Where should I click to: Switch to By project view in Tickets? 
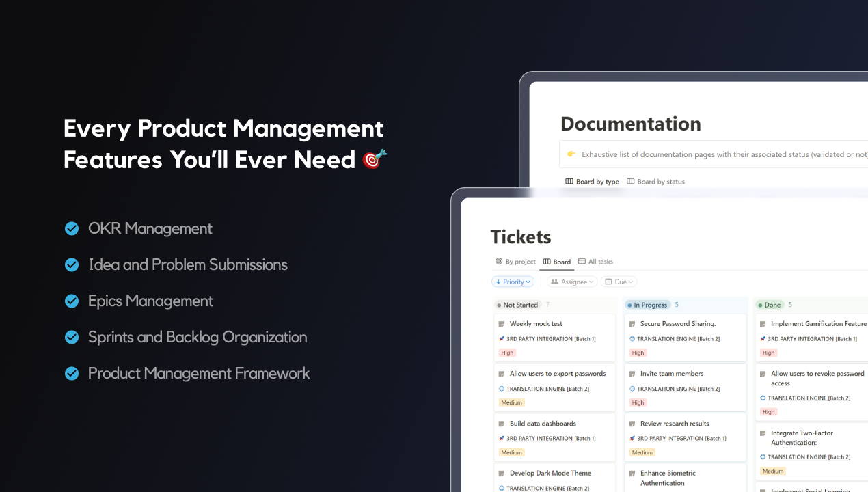pyautogui.click(x=515, y=262)
